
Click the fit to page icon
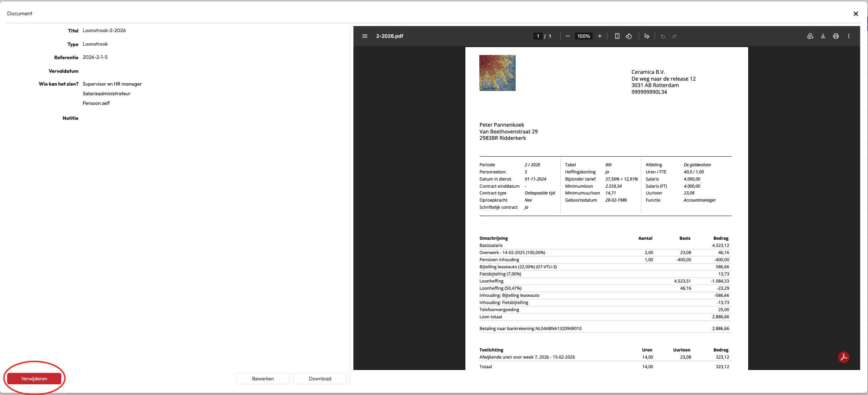pyautogui.click(x=617, y=36)
